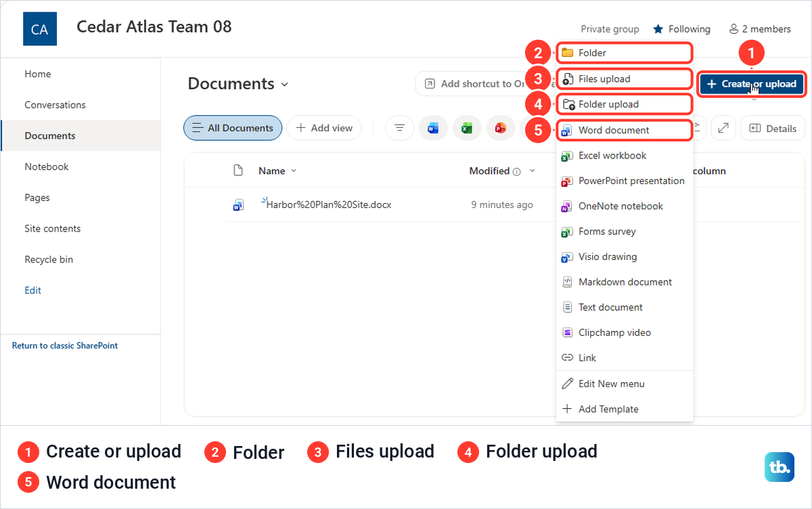Click the CA site logo
Image resolution: width=812 pixels, height=509 pixels.
click(39, 28)
